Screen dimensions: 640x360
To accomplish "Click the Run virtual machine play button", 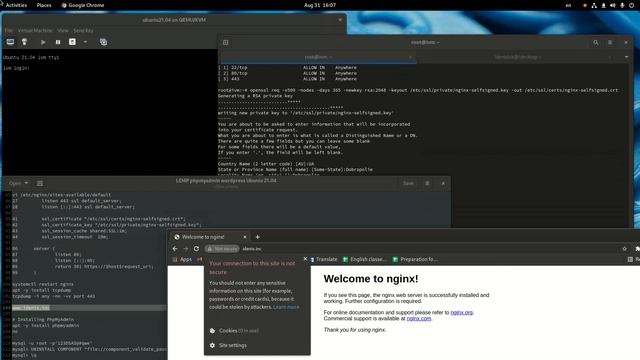I will (x=43, y=42).
